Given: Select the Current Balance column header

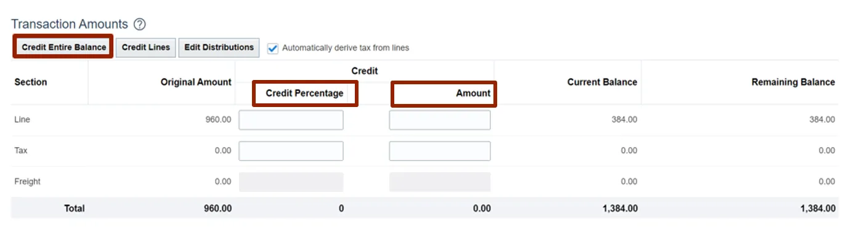Looking at the screenshot, I should click(602, 82).
